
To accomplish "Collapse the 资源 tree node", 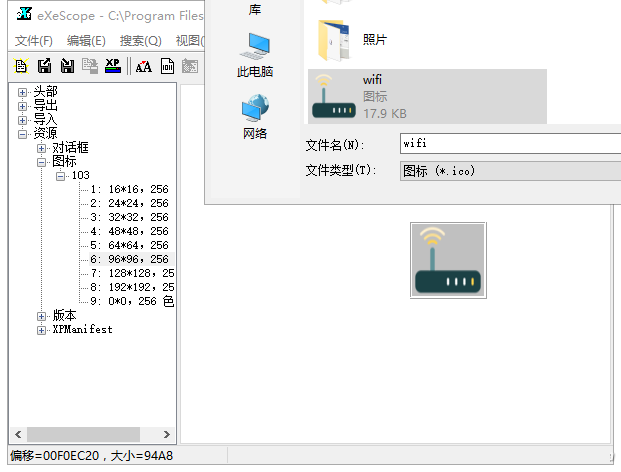I will (x=22, y=134).
